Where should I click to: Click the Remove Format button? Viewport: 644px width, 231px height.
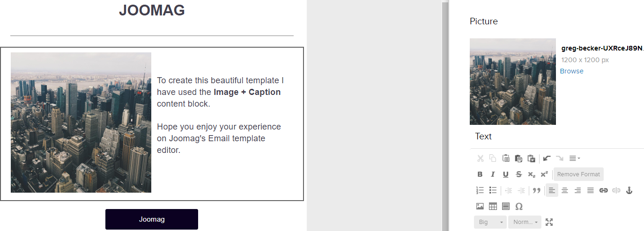(578, 174)
